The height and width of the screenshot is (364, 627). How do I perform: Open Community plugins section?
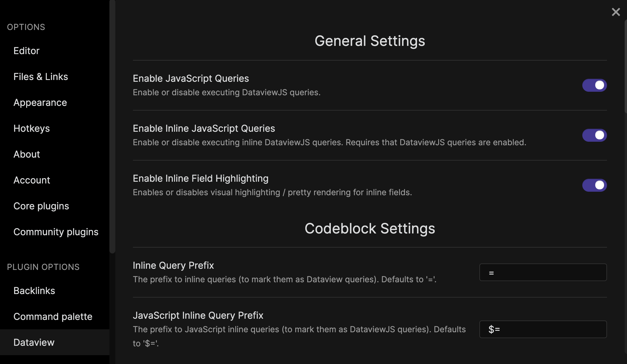point(56,232)
